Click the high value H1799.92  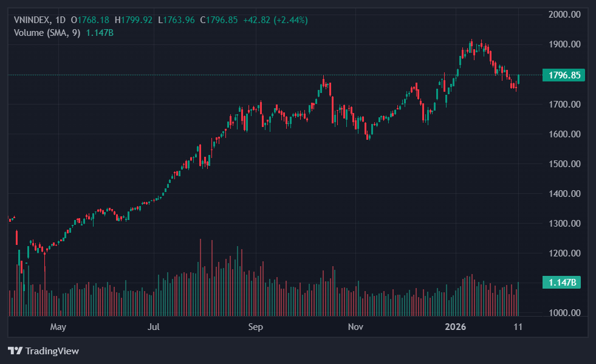point(134,20)
